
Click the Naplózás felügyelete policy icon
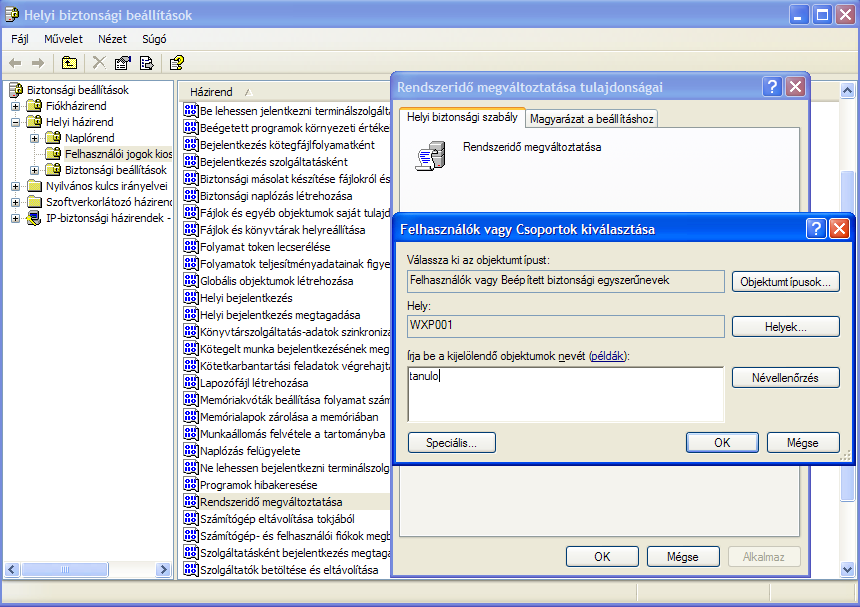[x=191, y=451]
